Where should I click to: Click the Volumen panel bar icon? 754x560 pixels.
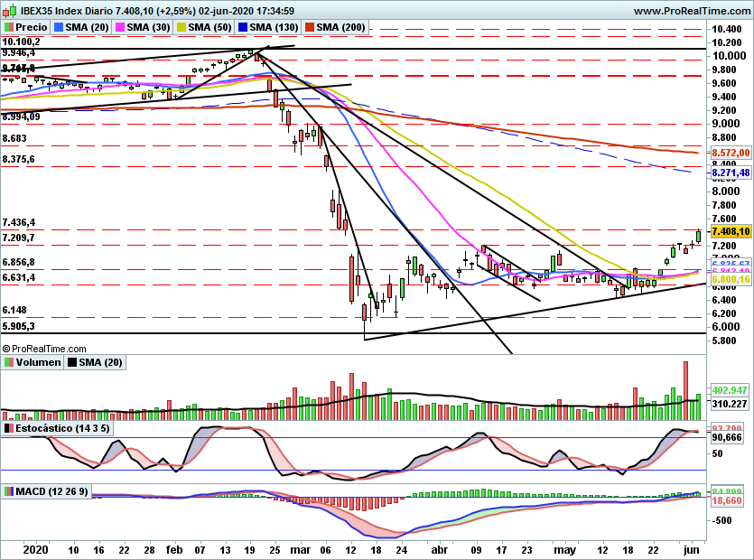[x=9, y=362]
